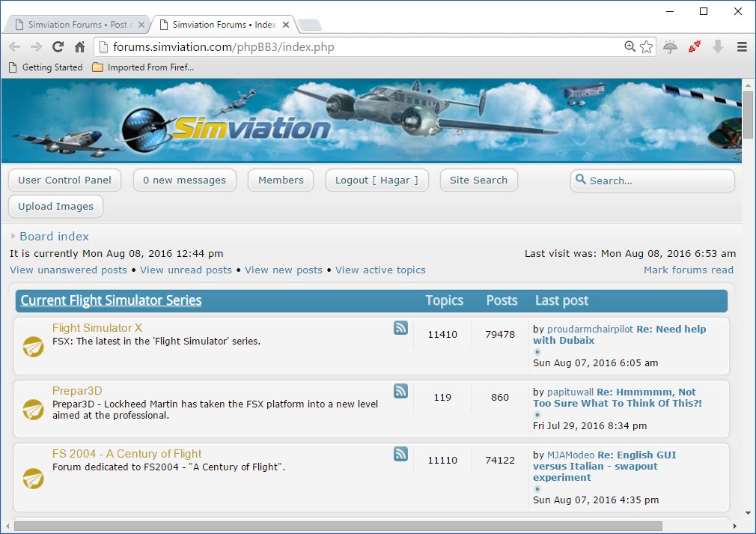This screenshot has height=534, width=756.
Task: View unread posts
Action: [186, 270]
